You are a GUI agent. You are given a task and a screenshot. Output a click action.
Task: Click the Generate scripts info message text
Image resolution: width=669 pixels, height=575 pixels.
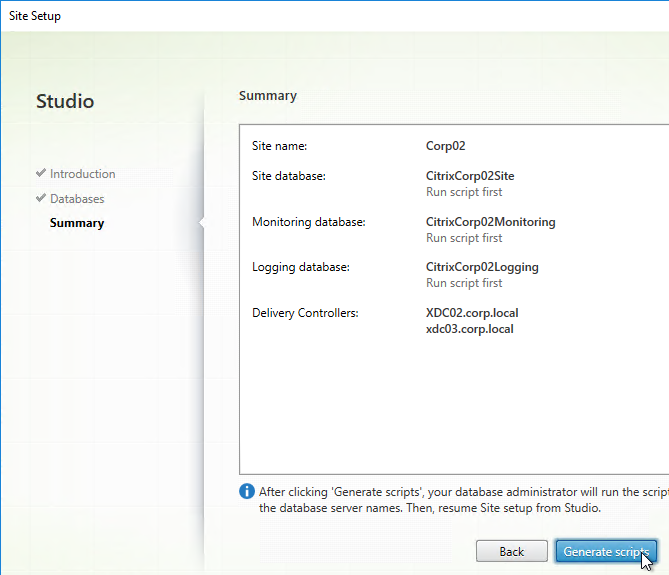(464, 500)
